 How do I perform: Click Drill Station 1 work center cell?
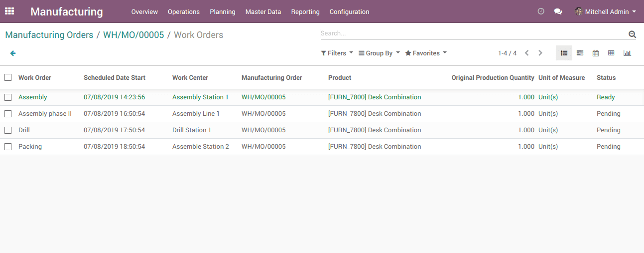(192, 130)
